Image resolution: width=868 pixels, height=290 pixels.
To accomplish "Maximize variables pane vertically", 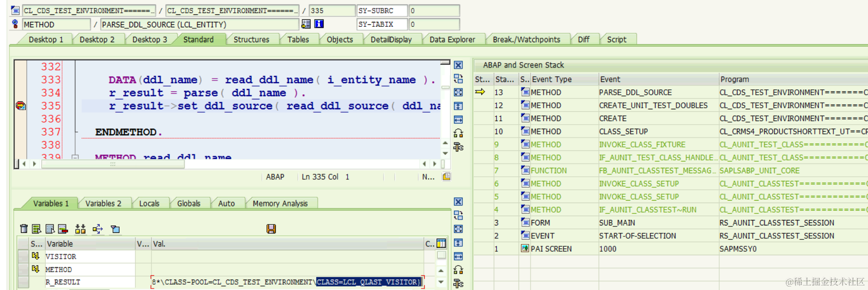I will click(x=458, y=242).
